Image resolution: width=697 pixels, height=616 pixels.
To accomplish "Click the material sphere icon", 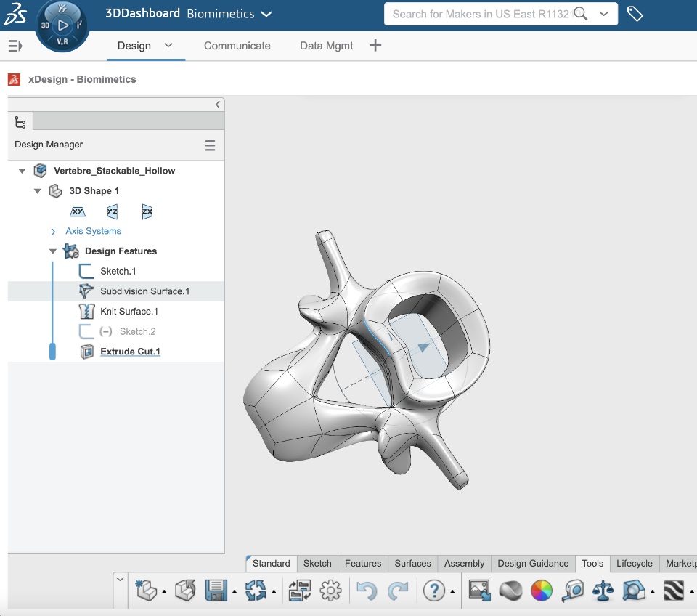I will click(510, 591).
